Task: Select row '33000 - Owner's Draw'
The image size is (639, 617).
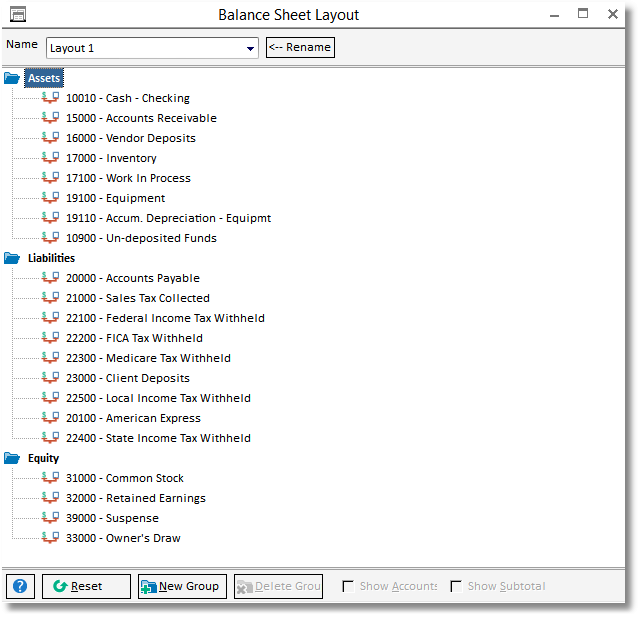Action: point(123,538)
